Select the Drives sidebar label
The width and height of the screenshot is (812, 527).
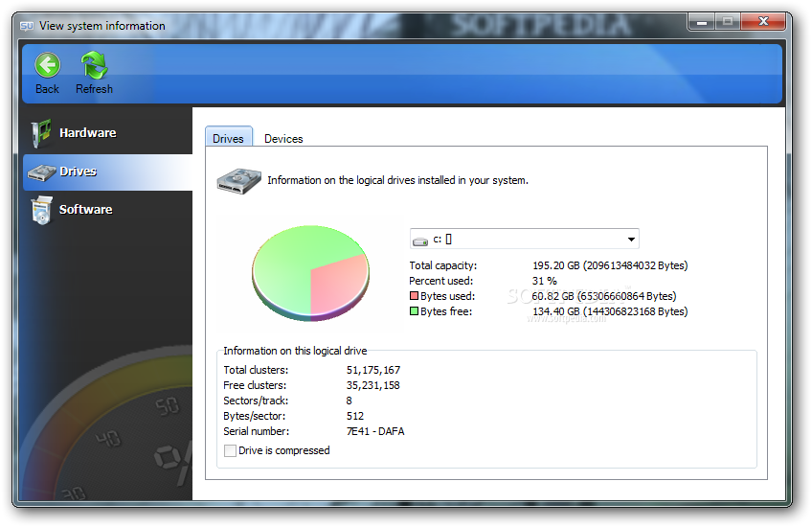tap(79, 172)
